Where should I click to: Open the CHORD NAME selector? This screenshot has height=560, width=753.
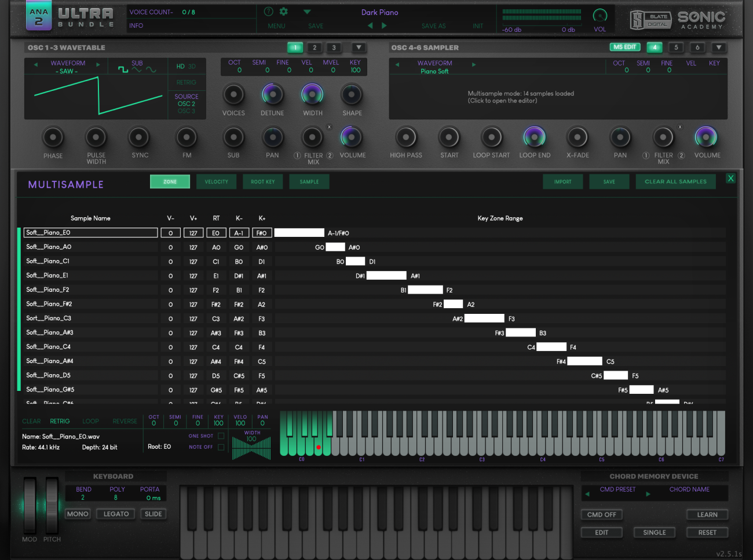point(689,489)
